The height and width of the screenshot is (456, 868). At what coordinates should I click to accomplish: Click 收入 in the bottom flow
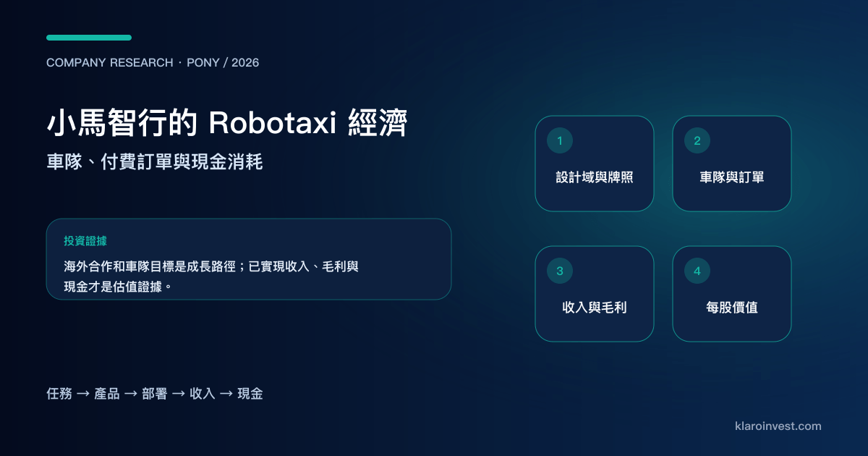203,394
